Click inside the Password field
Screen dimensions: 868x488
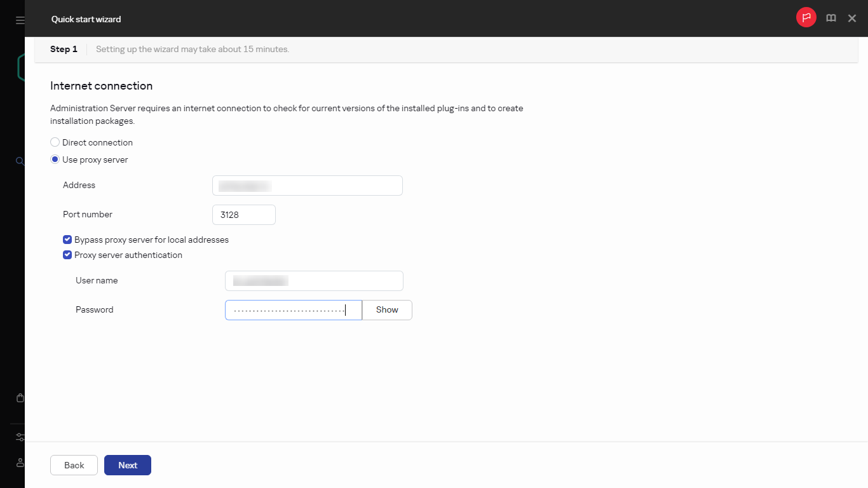pos(293,309)
